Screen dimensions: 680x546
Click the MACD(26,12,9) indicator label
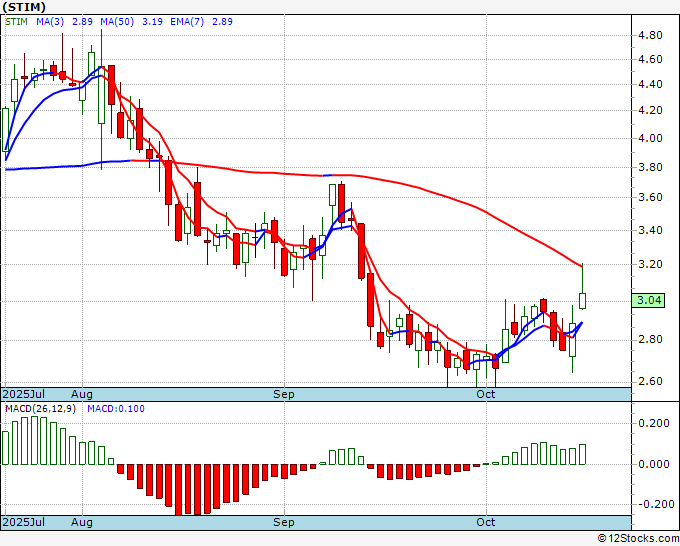coord(40,409)
